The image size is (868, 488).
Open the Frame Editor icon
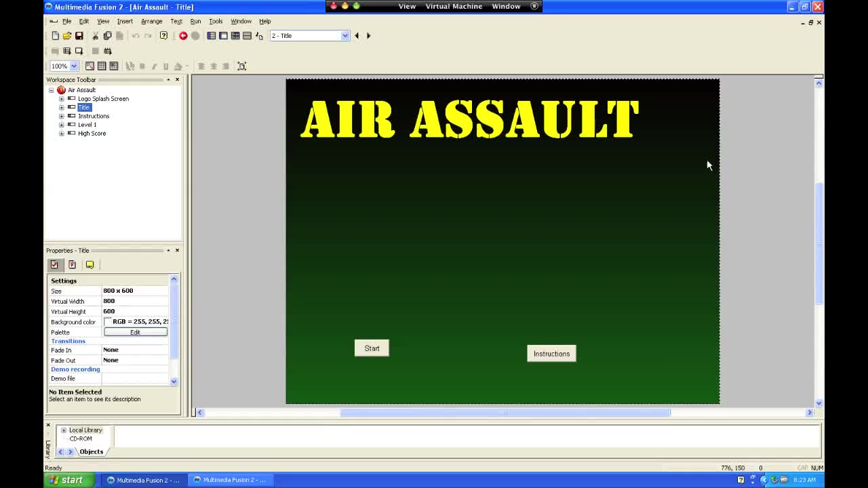click(223, 35)
